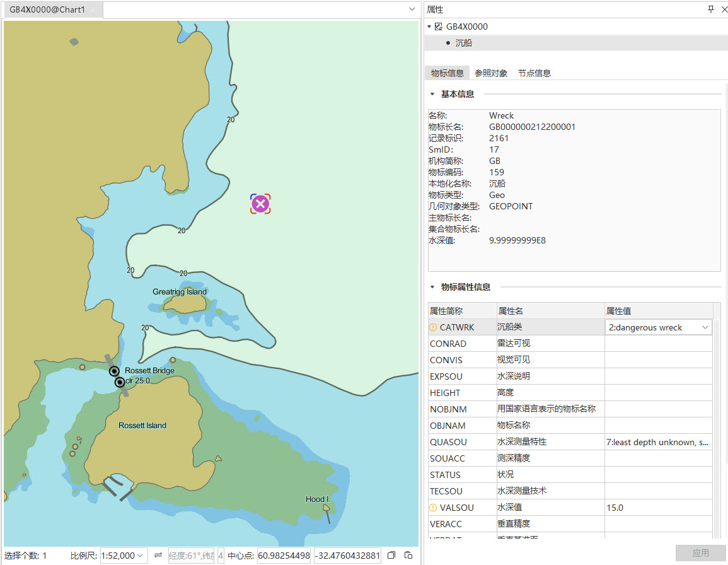Open the 比例尺 scale dropdown

[x=140, y=556]
